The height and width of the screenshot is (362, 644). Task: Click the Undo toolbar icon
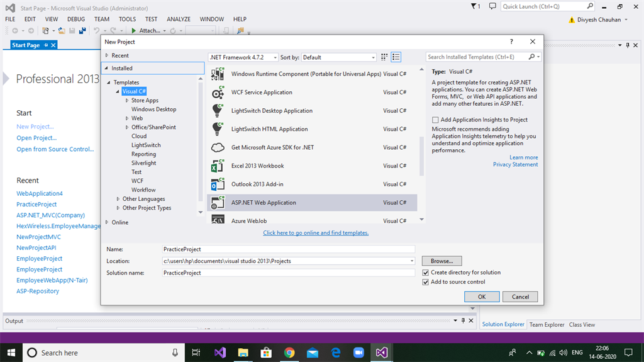point(96,30)
